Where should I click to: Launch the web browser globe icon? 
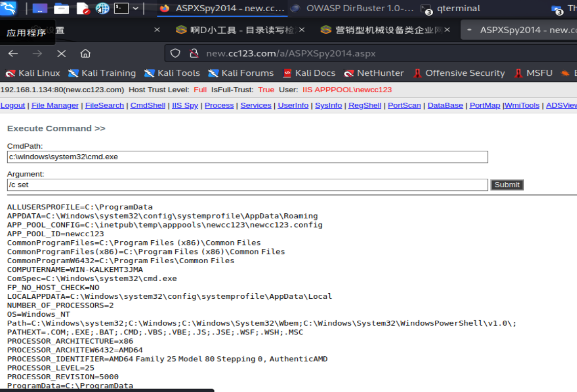coord(102,8)
